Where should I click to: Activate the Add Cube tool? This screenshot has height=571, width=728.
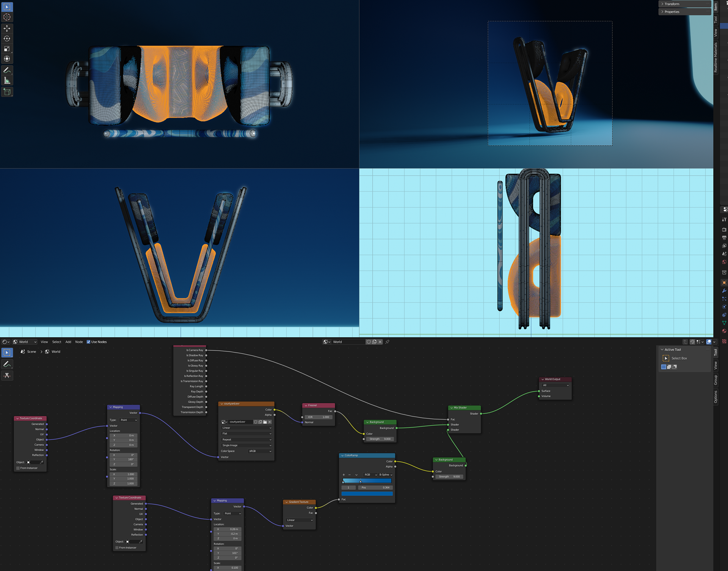7,92
